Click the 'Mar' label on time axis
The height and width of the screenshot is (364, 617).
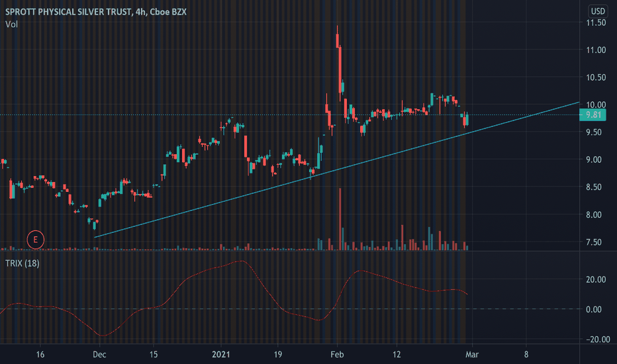pos(472,355)
